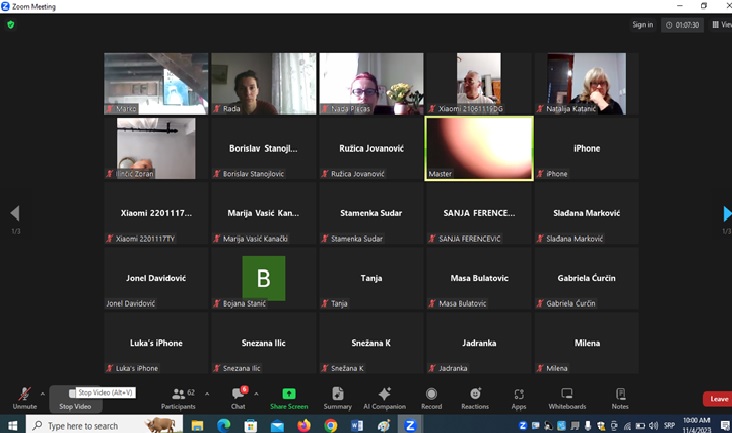Image resolution: width=732 pixels, height=433 pixels.
Task: Open Microsoft Edge from taskbar
Action: 224,426
